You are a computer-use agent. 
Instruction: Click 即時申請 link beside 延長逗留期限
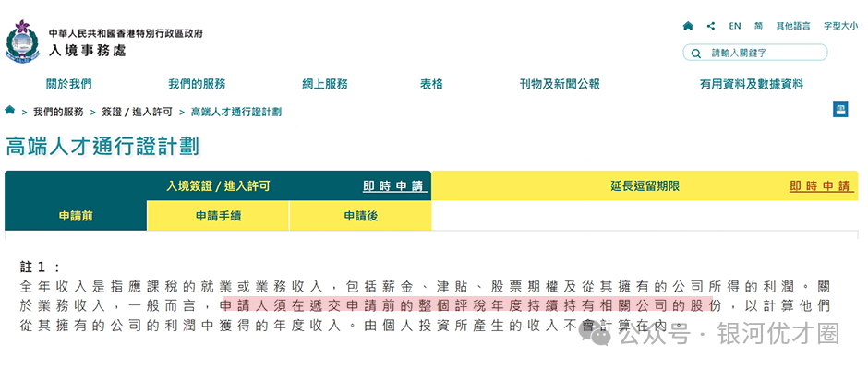point(820,186)
